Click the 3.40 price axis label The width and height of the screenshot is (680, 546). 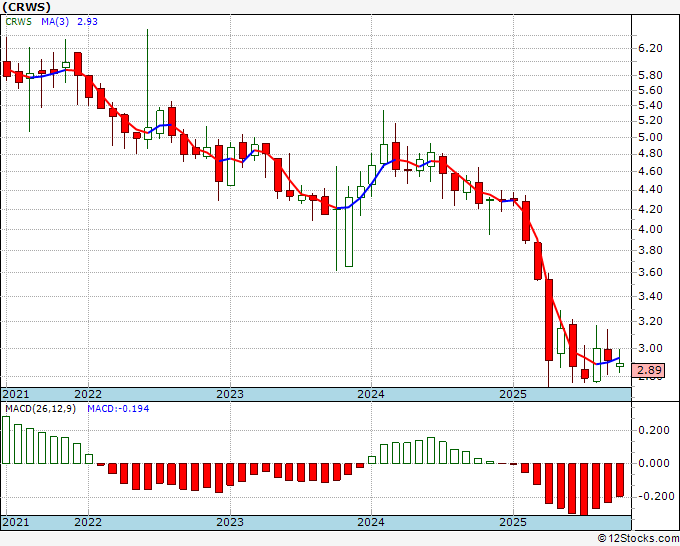[x=651, y=297]
